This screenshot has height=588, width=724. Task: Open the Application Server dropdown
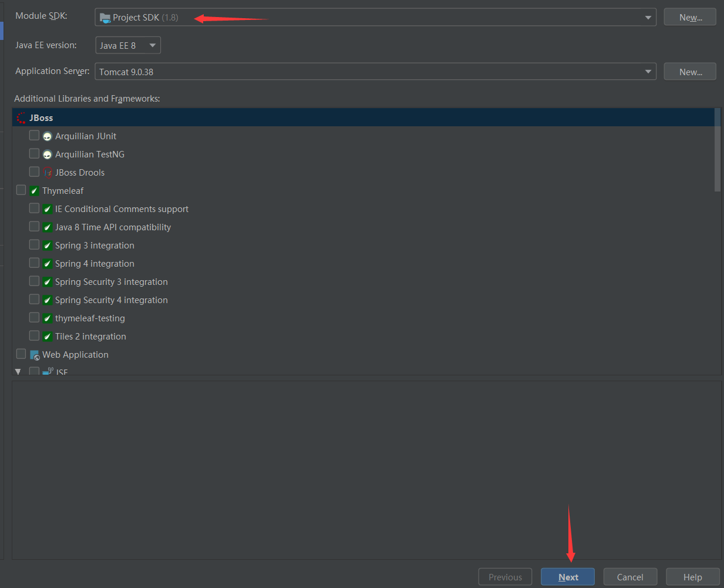point(375,72)
